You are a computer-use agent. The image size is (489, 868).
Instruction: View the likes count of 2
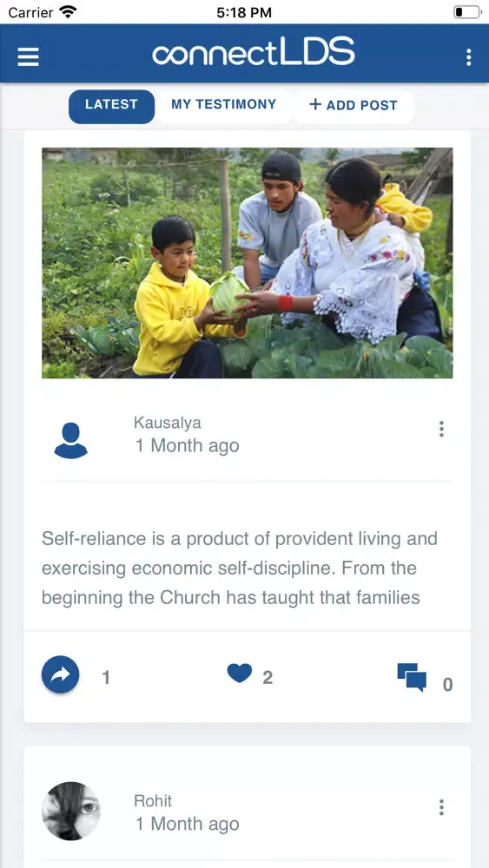(268, 677)
